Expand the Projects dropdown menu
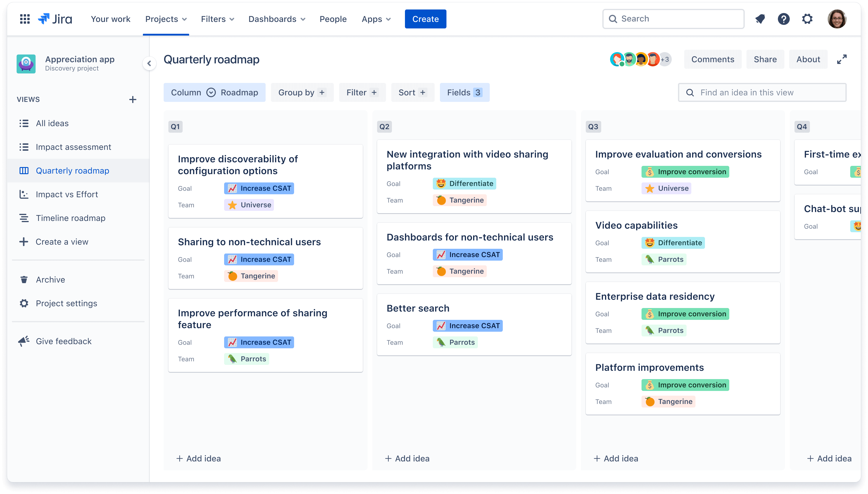The image size is (868, 494). (x=166, y=19)
